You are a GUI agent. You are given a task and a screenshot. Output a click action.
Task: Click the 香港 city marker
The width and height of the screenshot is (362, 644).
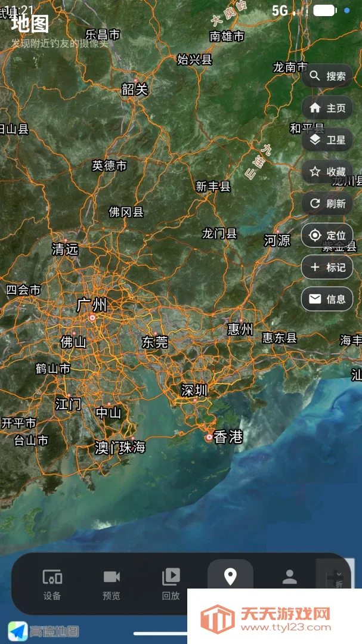pyautogui.click(x=209, y=438)
